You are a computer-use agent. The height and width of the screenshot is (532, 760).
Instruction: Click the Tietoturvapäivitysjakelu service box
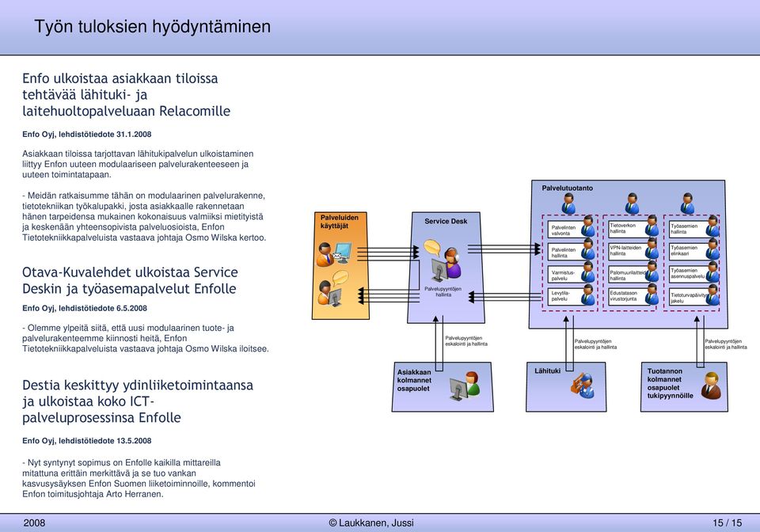[x=689, y=297]
